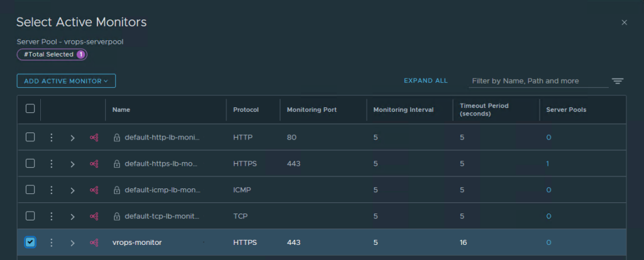Viewport: 644px width, 260px height.
Task: Open three-dot menu for default-icmp-lb-monitor row
Action: [52, 190]
